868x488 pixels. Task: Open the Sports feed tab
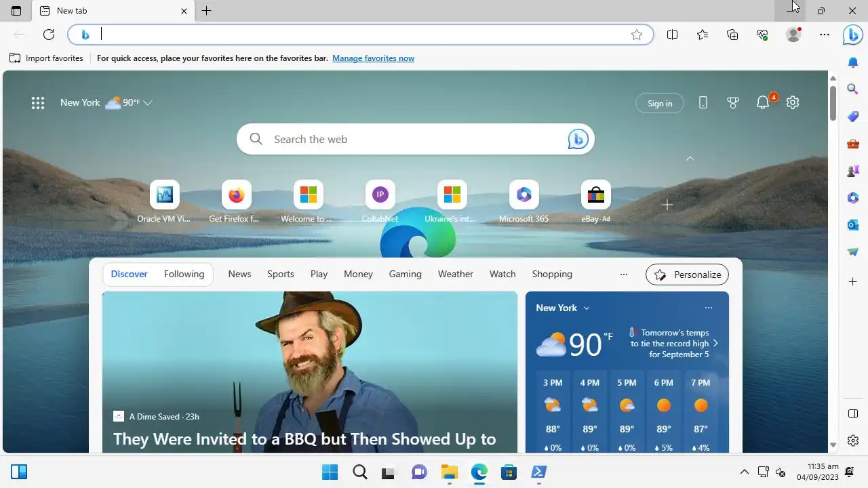tap(280, 274)
